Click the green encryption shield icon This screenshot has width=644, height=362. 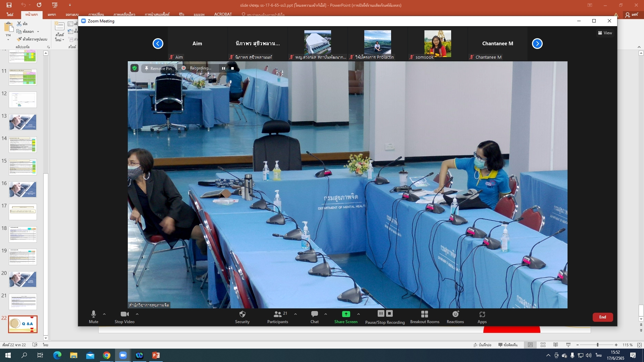click(x=135, y=68)
